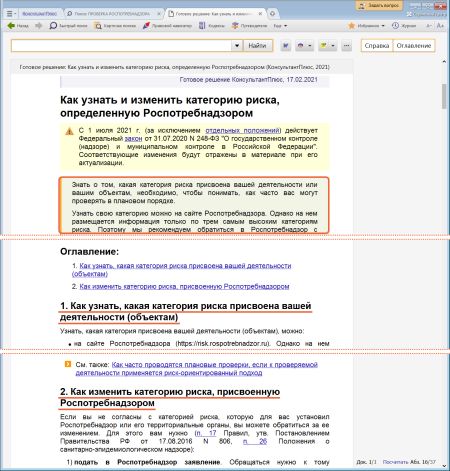450x471 pixels.
Task: Click Готовое решение КонсультантПлюс, 17.02.2021 header
Action: (x=249, y=80)
